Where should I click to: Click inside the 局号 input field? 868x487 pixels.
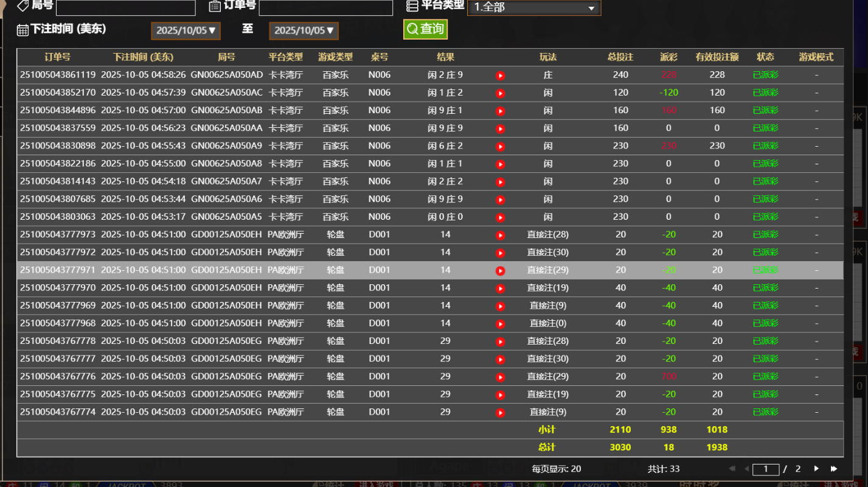(125, 7)
